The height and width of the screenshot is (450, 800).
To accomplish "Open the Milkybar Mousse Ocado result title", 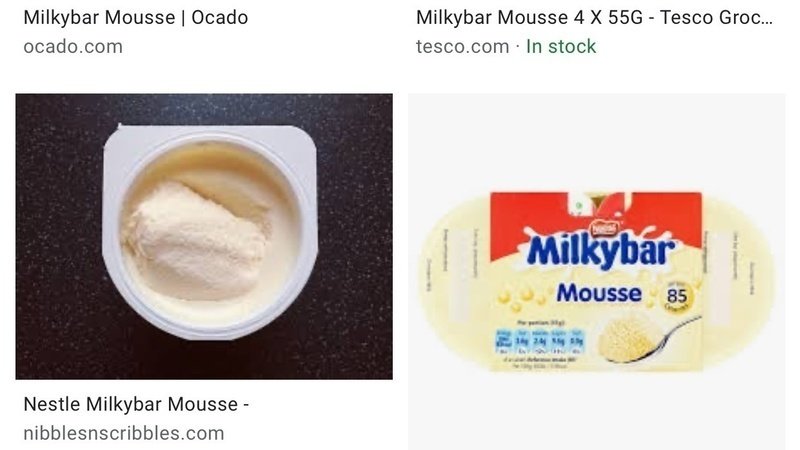I will pos(136,17).
